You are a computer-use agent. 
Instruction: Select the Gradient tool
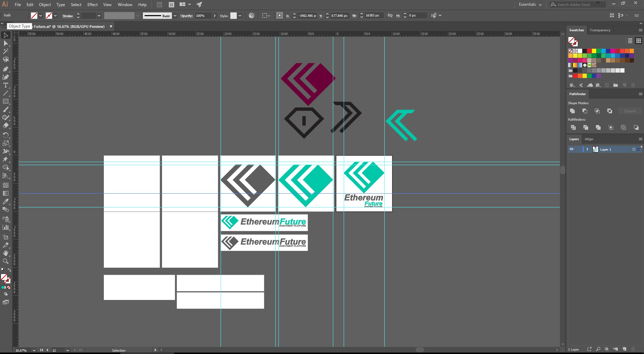click(x=6, y=193)
